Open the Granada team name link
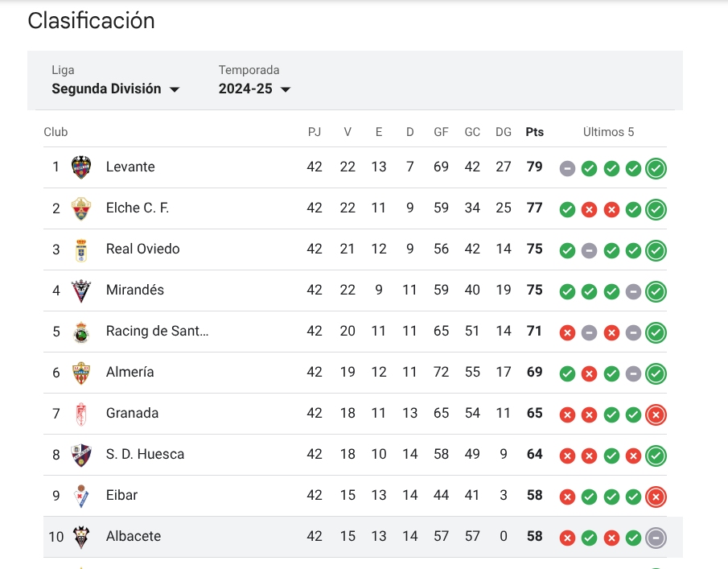Screen dimensions: 728x569 [x=132, y=413]
